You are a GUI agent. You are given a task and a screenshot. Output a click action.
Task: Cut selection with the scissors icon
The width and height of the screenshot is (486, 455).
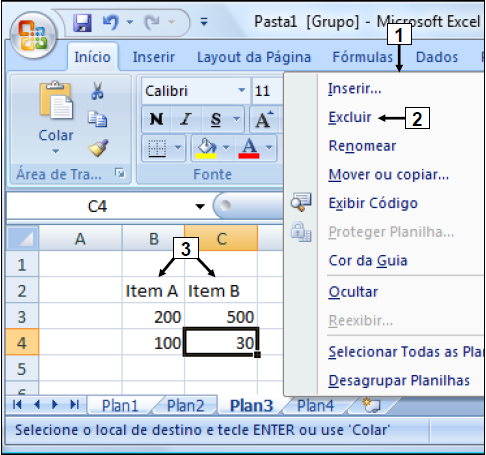click(x=97, y=91)
